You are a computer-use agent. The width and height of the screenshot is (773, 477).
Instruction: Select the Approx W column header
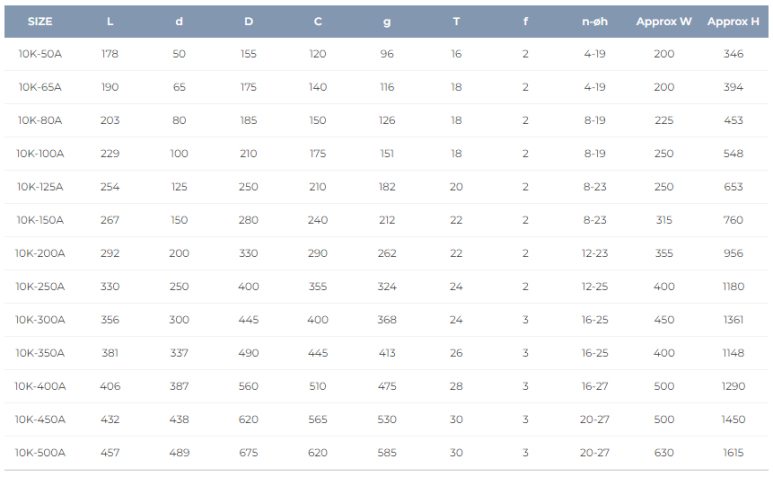(664, 22)
